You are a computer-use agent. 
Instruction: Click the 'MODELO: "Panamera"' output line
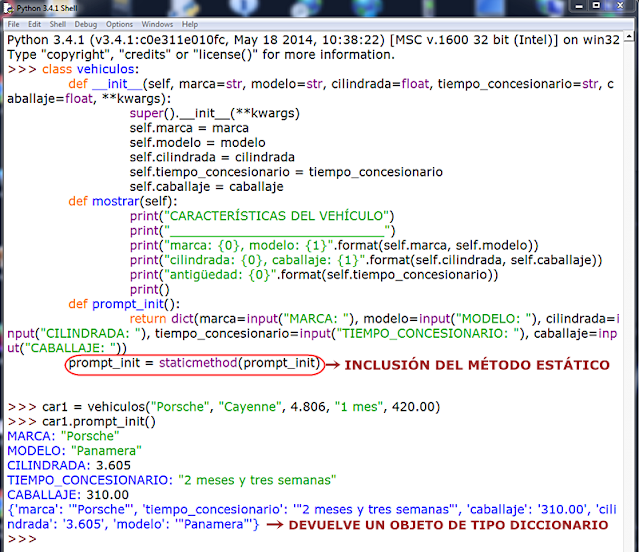pos(74,451)
